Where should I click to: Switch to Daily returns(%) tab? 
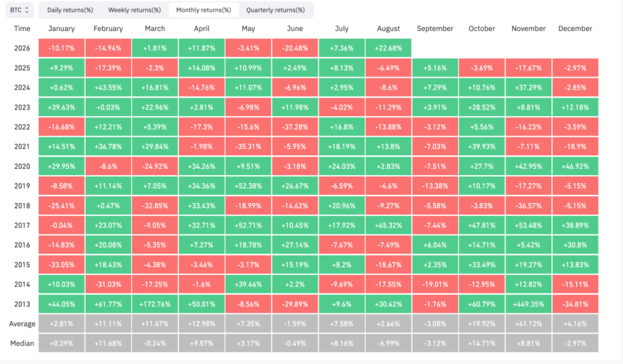coord(70,10)
